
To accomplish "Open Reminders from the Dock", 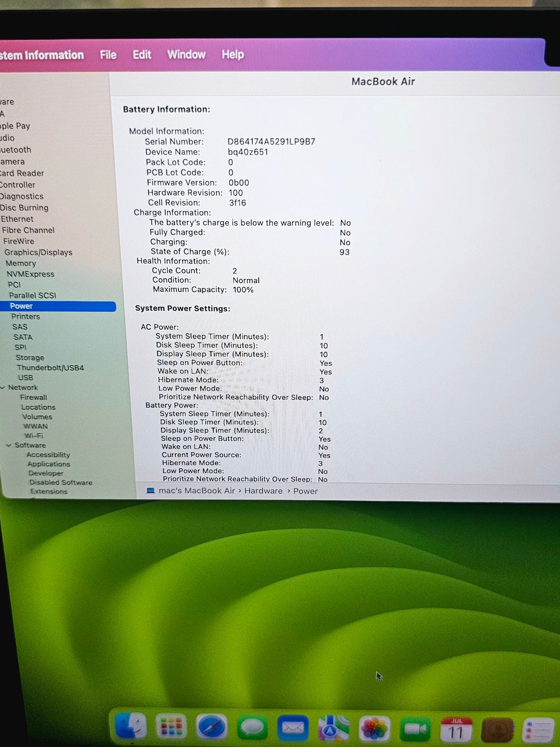I will coord(538,730).
